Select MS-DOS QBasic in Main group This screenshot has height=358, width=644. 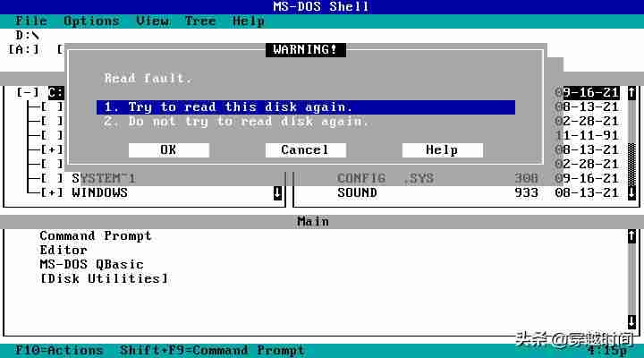pos(91,264)
